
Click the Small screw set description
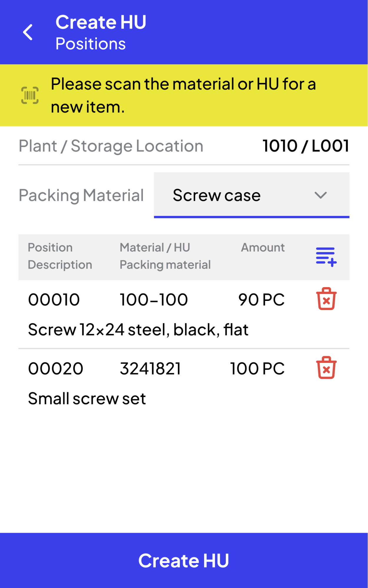[87, 399]
